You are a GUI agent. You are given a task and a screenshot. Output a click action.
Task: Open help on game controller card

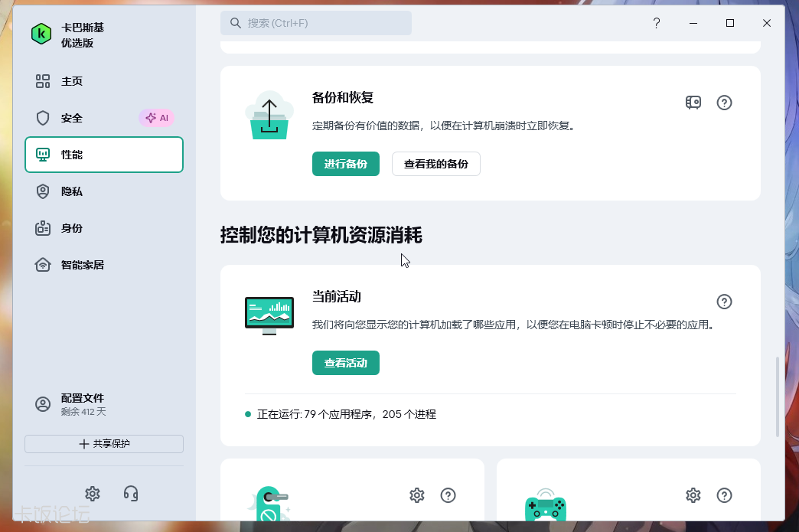[724, 494]
